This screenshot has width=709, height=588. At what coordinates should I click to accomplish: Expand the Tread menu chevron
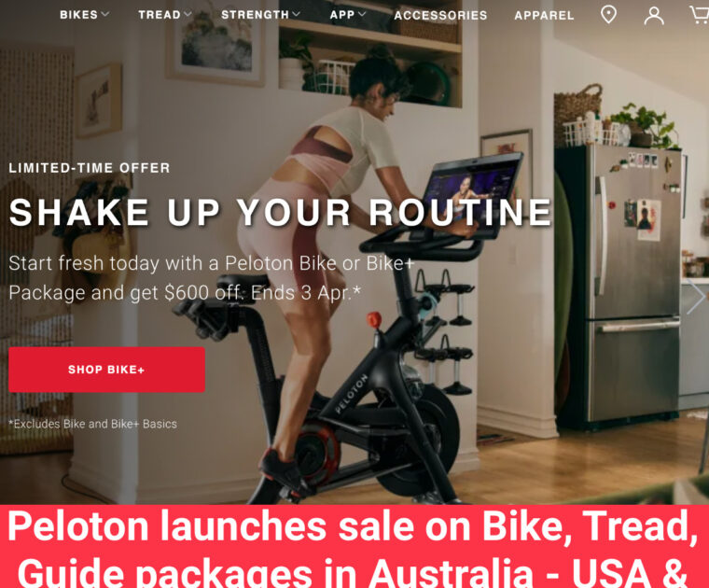point(188,15)
